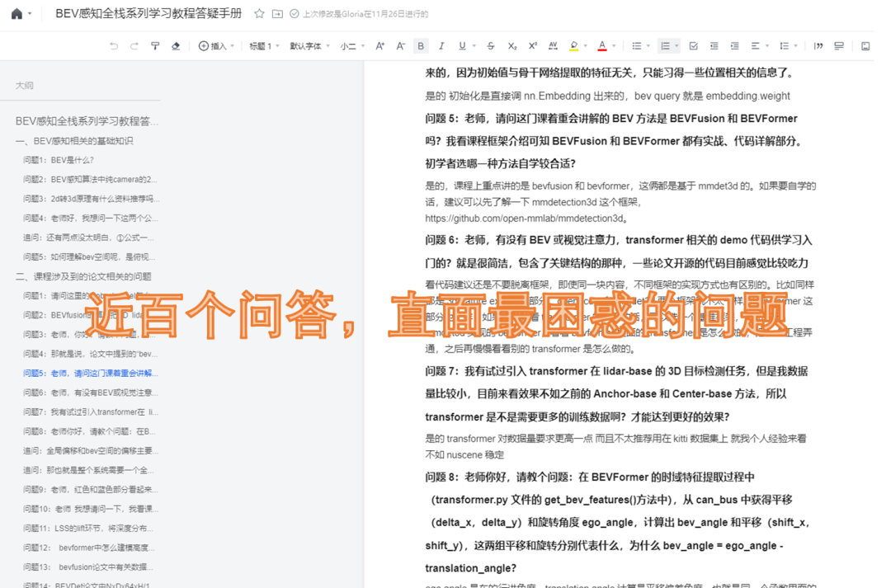This screenshot has height=588, width=891.
Task: Click the last toolbar icon at the right end
Action: tap(865, 46)
